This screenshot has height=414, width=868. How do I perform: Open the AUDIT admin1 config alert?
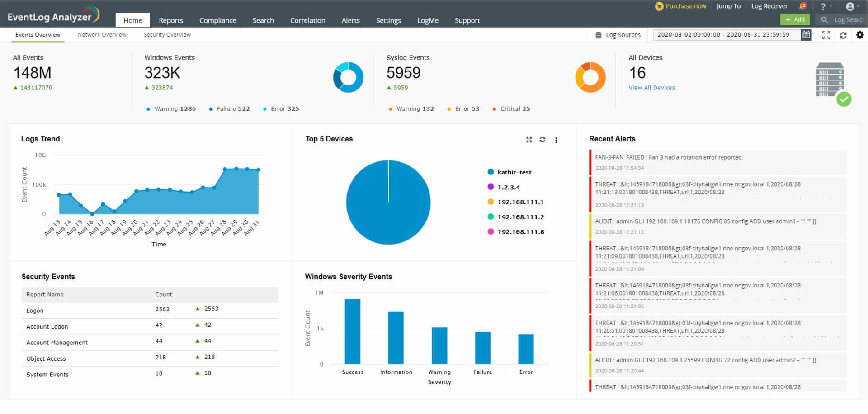(718, 226)
